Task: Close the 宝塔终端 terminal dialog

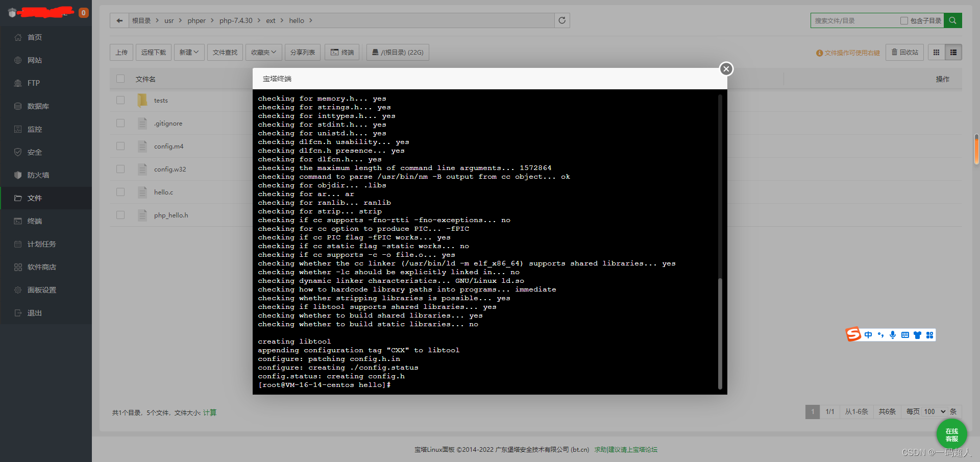Action: pos(726,69)
